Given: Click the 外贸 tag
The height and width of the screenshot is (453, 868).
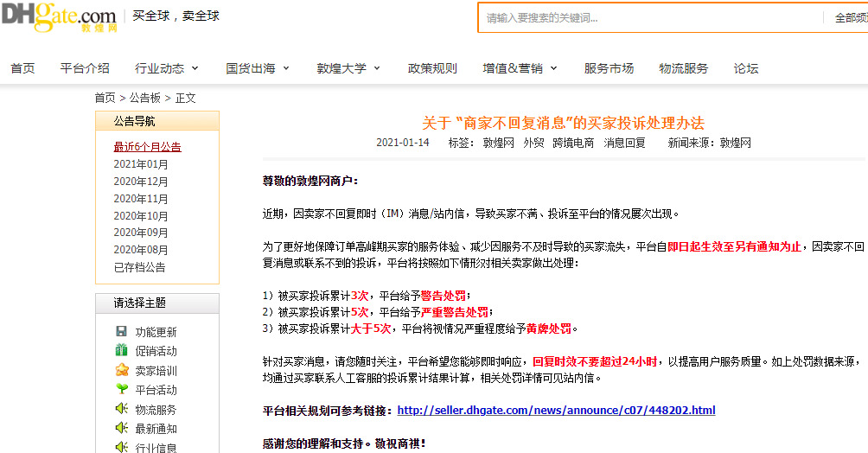Looking at the screenshot, I should 533,143.
